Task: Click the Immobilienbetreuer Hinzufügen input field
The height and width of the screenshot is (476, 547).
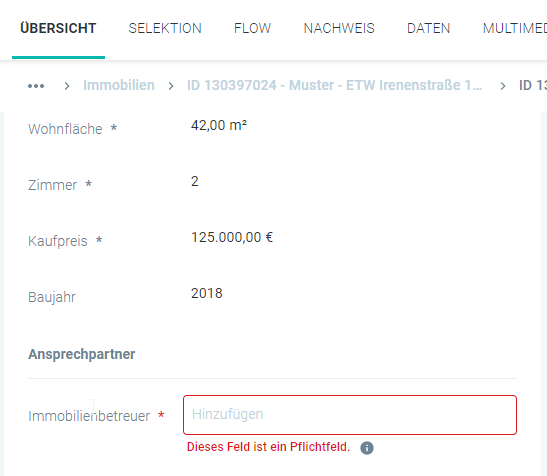Action: coord(350,415)
